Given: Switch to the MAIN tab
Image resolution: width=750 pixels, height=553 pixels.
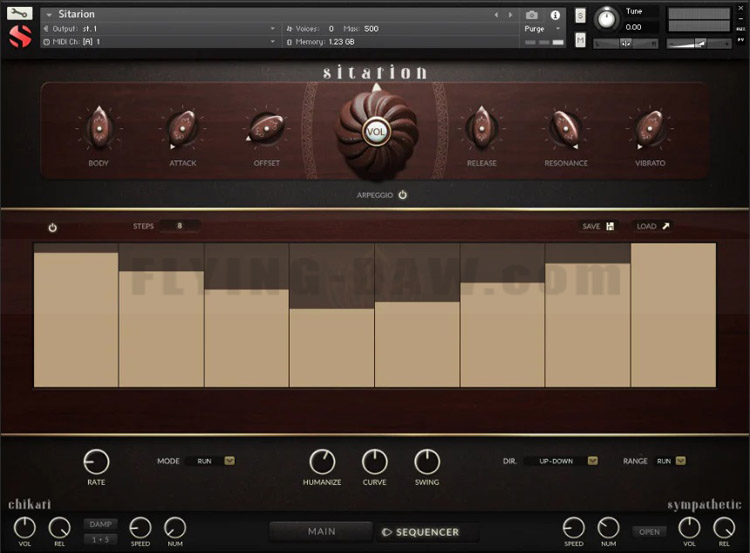Looking at the screenshot, I should click(x=321, y=531).
